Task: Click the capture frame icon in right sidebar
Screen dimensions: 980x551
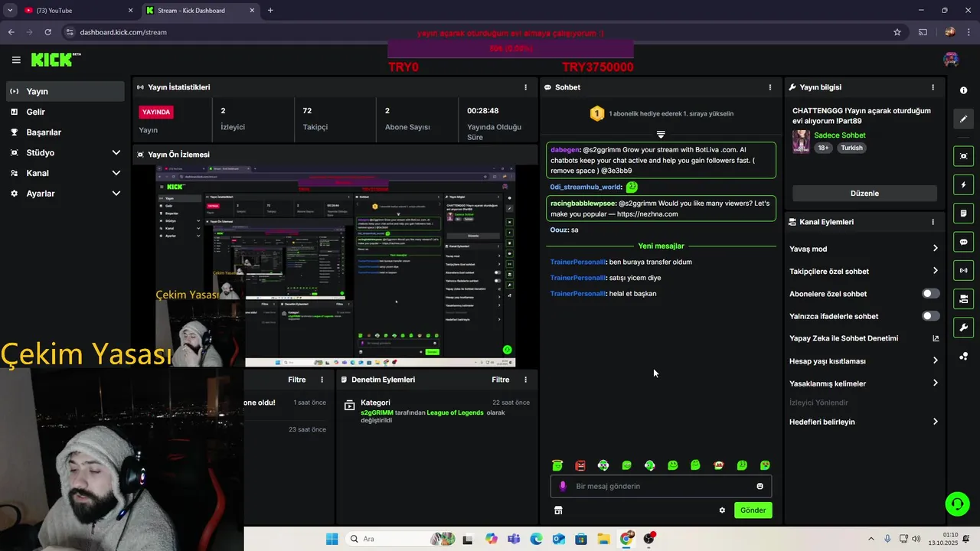Action: (x=963, y=156)
